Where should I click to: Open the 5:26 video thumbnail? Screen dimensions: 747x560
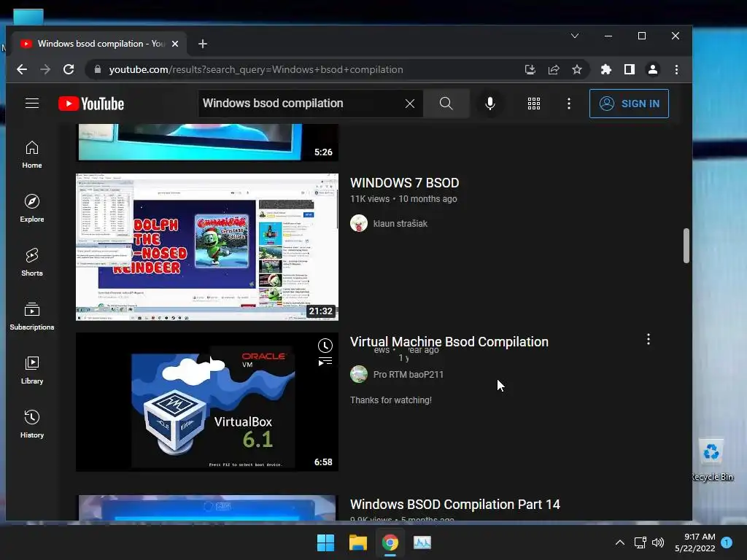pyautogui.click(x=207, y=142)
